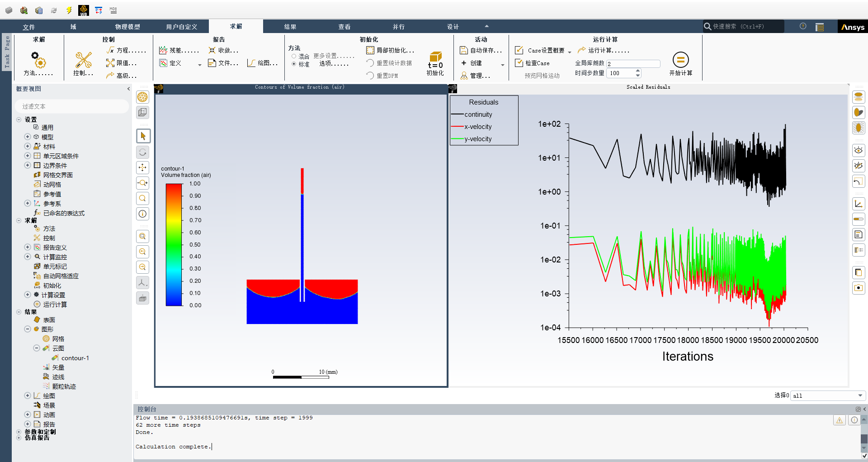Open 运行计算 run calculation task page
The height and width of the screenshot is (462, 868).
pyautogui.click(x=604, y=50)
